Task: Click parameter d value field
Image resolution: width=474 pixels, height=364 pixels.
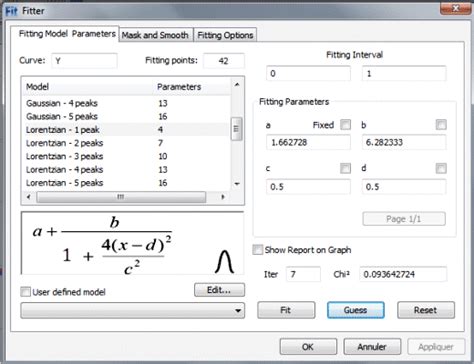Action: [404, 187]
